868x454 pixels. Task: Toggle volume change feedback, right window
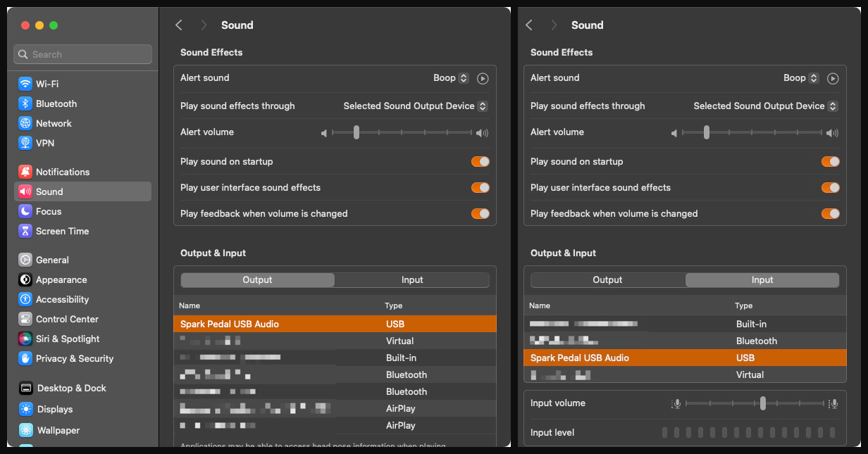pyautogui.click(x=831, y=214)
